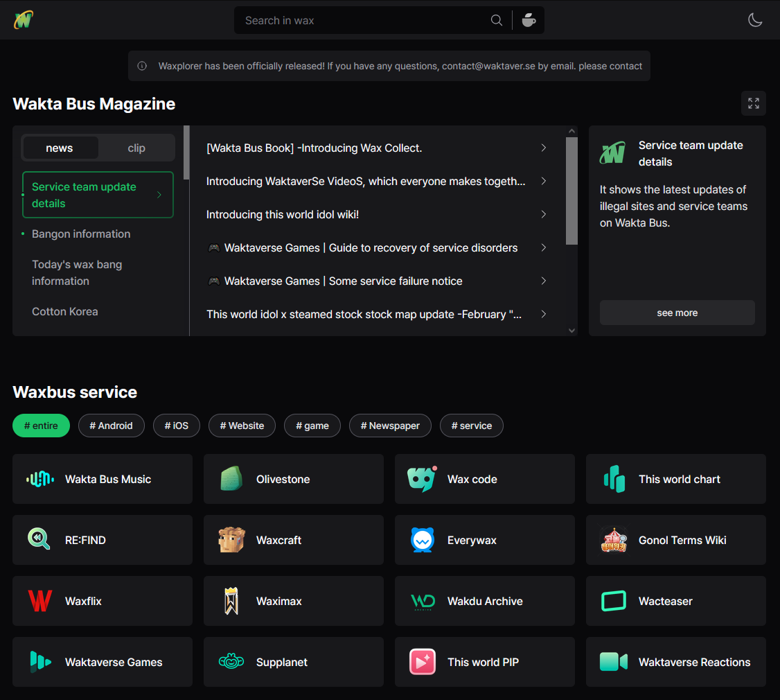
Task: Click the article list scrollbar thumb
Action: (x=571, y=191)
